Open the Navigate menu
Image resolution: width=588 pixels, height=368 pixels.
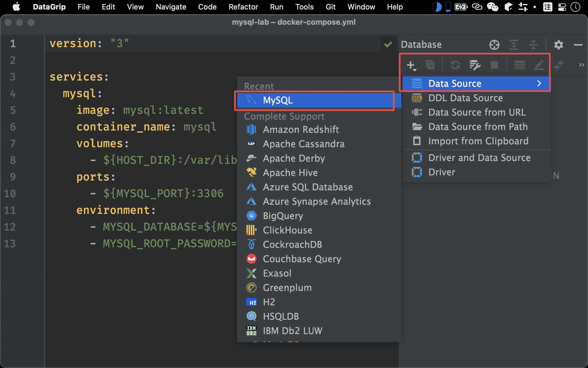(171, 7)
